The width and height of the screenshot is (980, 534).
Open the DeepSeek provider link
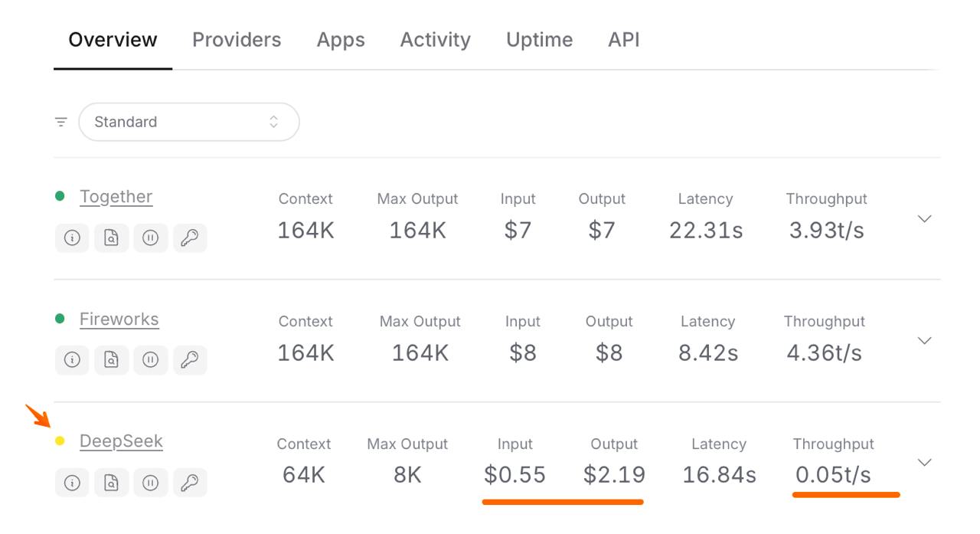coord(121,441)
